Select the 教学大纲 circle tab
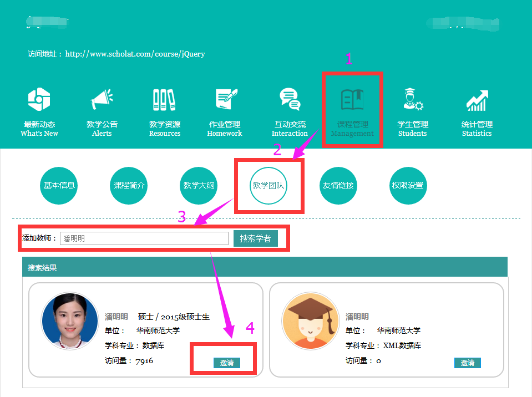This screenshot has height=397, width=532. [199, 185]
